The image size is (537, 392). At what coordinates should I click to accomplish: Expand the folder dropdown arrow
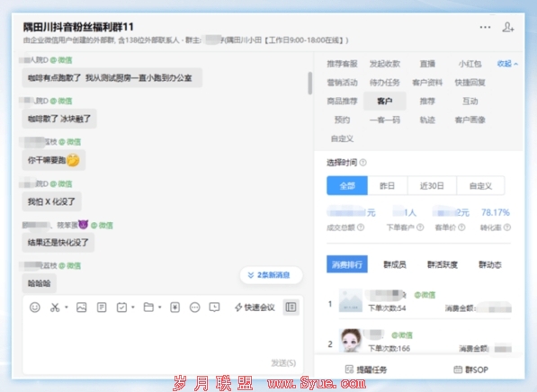tap(159, 307)
